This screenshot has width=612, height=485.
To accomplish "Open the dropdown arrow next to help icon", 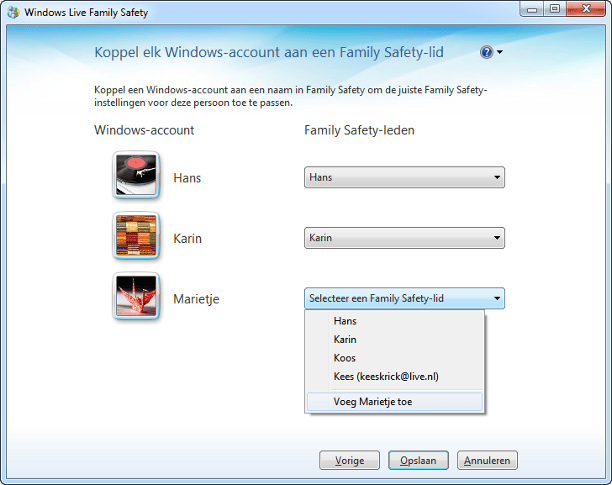I will [500, 52].
